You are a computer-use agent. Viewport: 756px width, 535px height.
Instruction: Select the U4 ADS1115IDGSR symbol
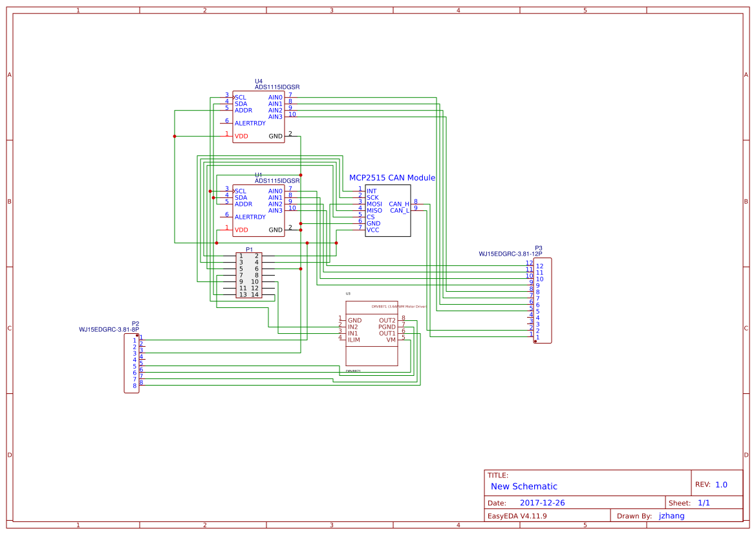tap(258, 116)
